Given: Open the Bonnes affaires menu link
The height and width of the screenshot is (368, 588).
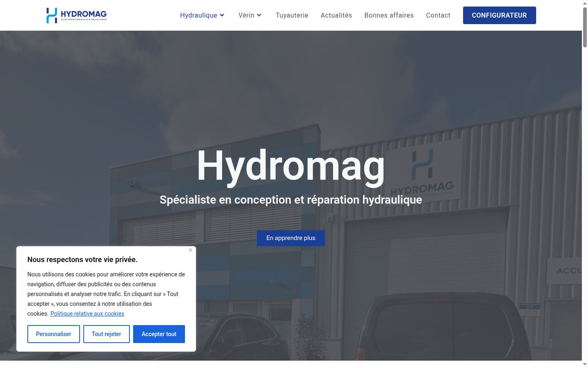Looking at the screenshot, I should click(x=389, y=16).
